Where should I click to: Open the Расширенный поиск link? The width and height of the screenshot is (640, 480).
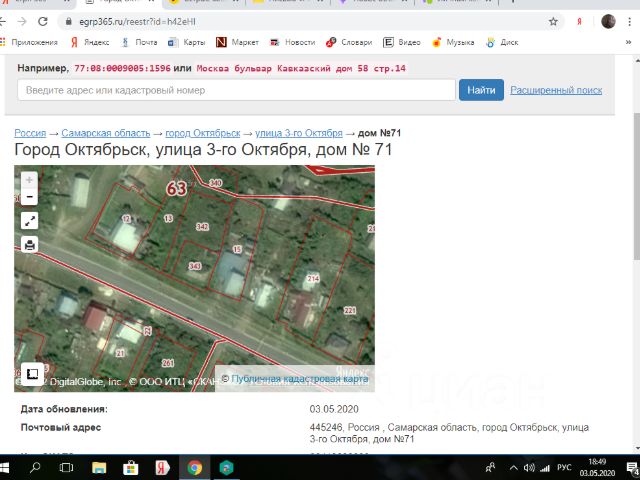click(556, 90)
